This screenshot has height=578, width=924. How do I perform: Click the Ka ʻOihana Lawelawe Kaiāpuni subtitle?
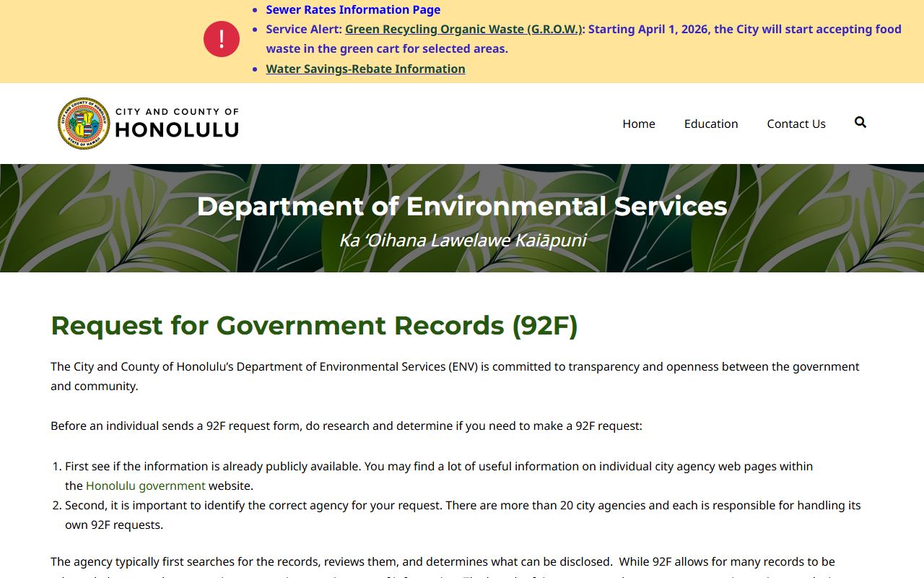[462, 240]
